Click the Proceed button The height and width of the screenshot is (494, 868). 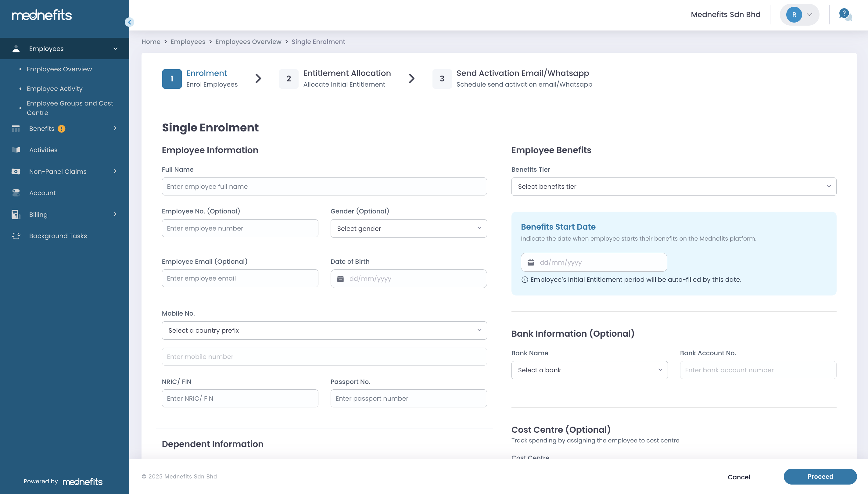pyautogui.click(x=820, y=476)
